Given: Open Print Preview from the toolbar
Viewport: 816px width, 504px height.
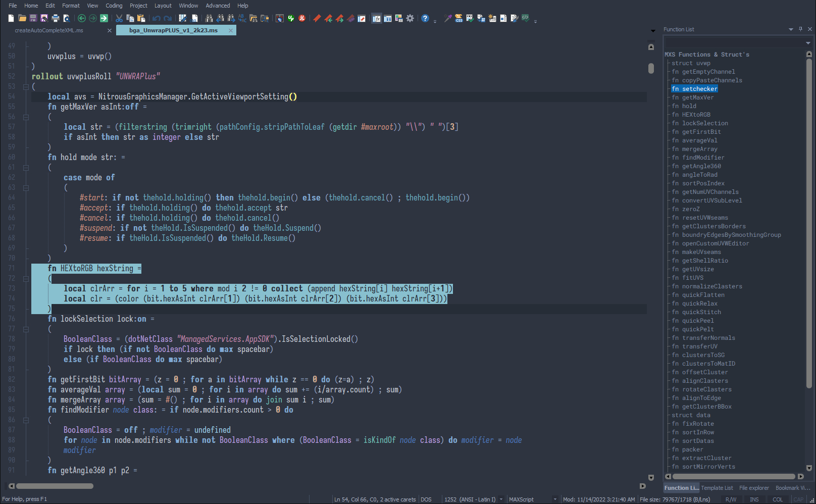Looking at the screenshot, I should (x=66, y=18).
